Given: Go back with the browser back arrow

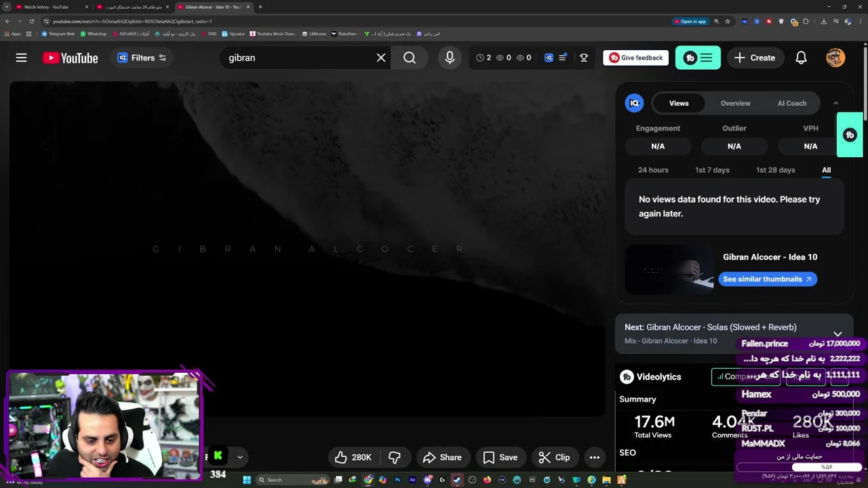Looking at the screenshot, I should (7, 21).
